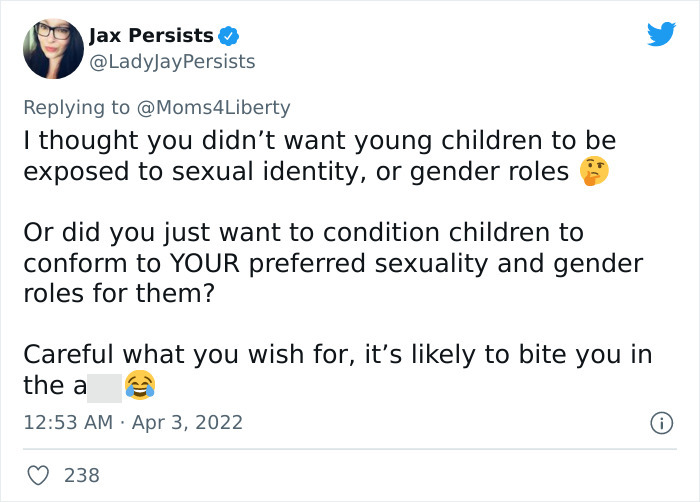Like the tweet with the heart icon
The image size is (700, 502).
click(x=36, y=475)
